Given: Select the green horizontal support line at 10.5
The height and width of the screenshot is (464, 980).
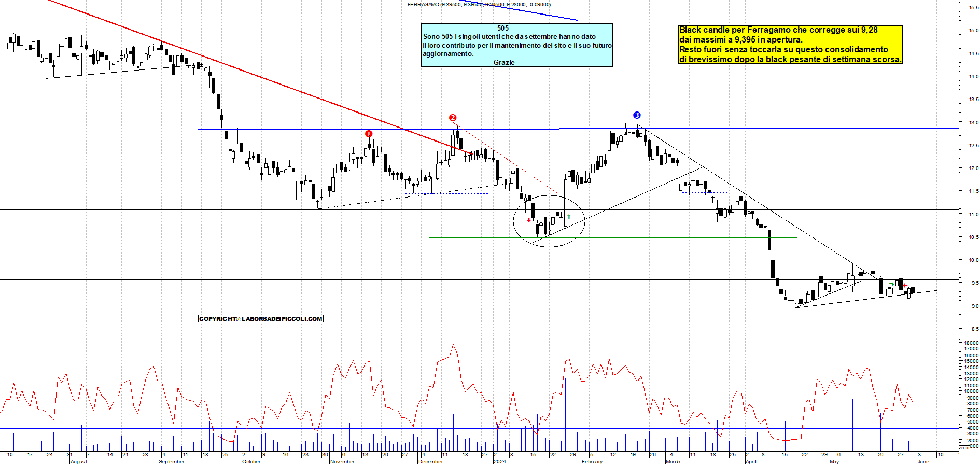Looking at the screenshot, I should click(x=613, y=238).
